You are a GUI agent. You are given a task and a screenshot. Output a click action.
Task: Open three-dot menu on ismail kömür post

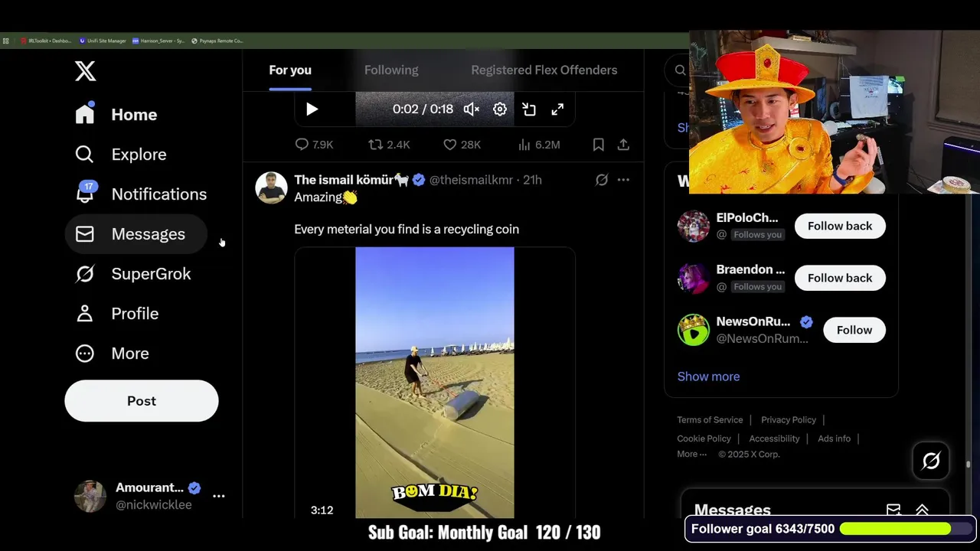click(x=623, y=180)
